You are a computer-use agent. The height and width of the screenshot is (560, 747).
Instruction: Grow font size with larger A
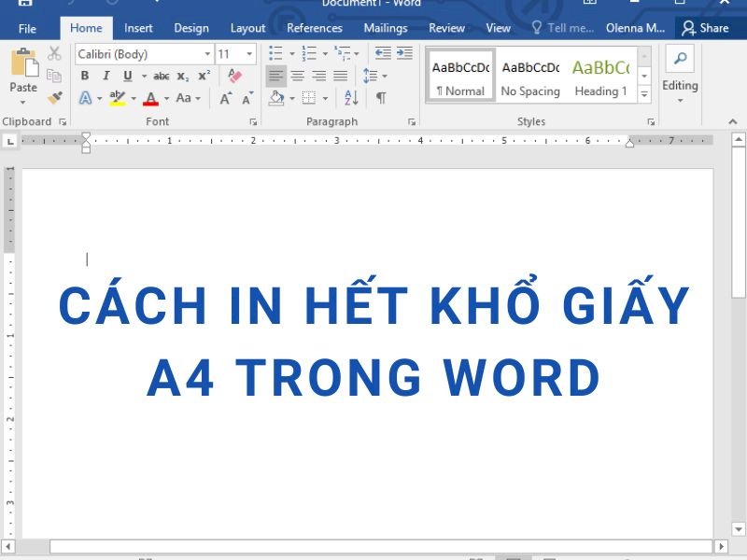[226, 98]
